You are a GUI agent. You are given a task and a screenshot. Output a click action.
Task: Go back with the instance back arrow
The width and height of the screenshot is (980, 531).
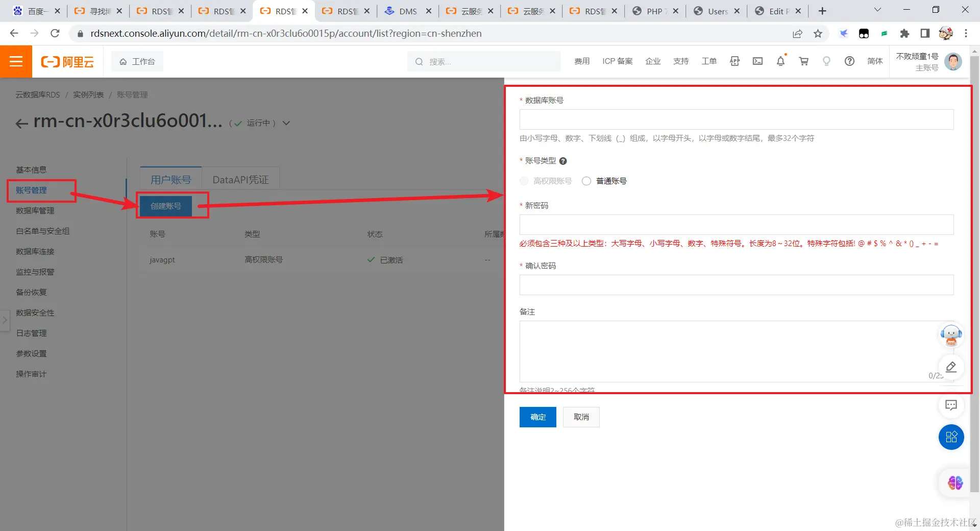click(22, 123)
